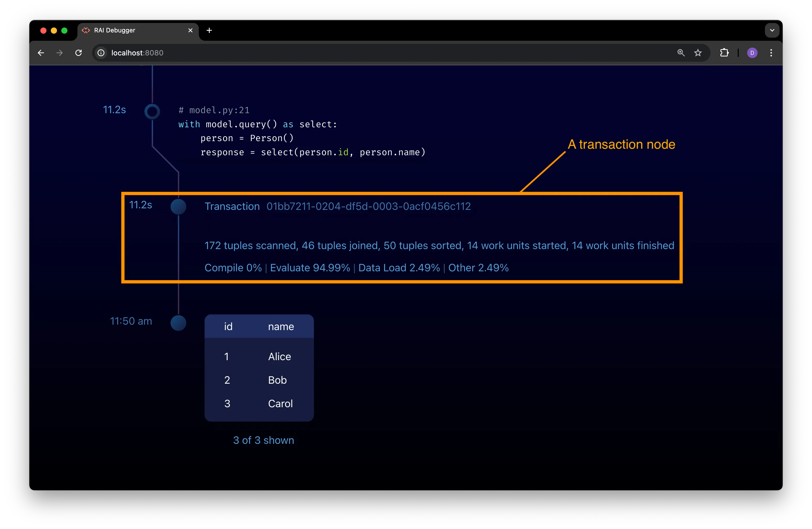Reload the localhost page
The width and height of the screenshot is (812, 529).
click(x=78, y=53)
